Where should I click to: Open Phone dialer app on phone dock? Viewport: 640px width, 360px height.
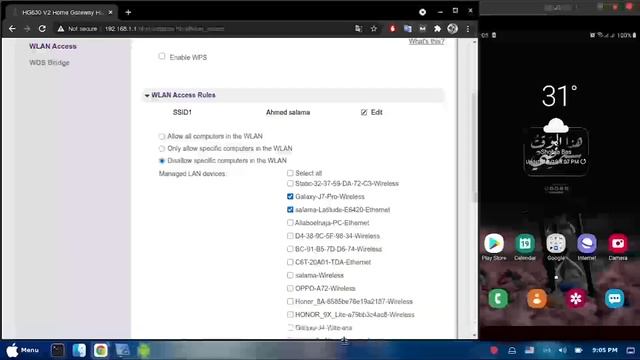point(498,298)
